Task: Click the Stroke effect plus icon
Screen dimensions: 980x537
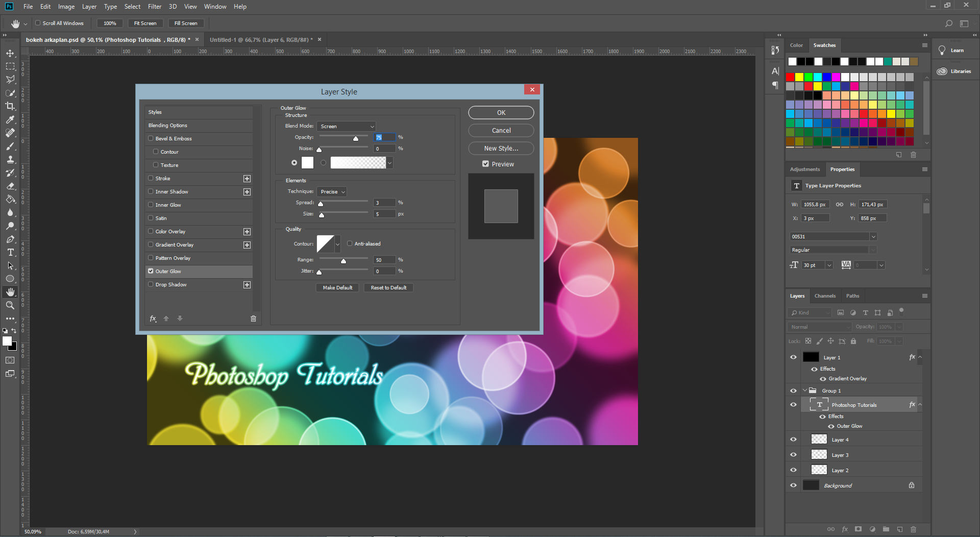Action: click(247, 179)
